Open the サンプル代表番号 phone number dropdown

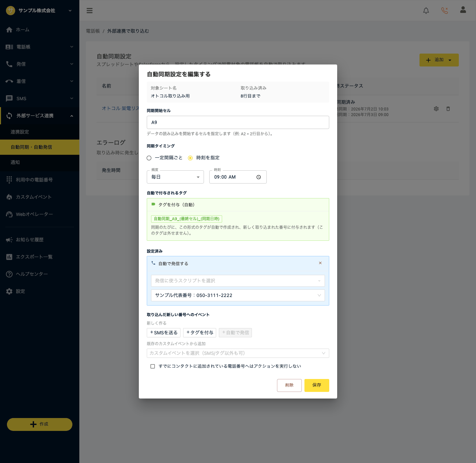238,295
